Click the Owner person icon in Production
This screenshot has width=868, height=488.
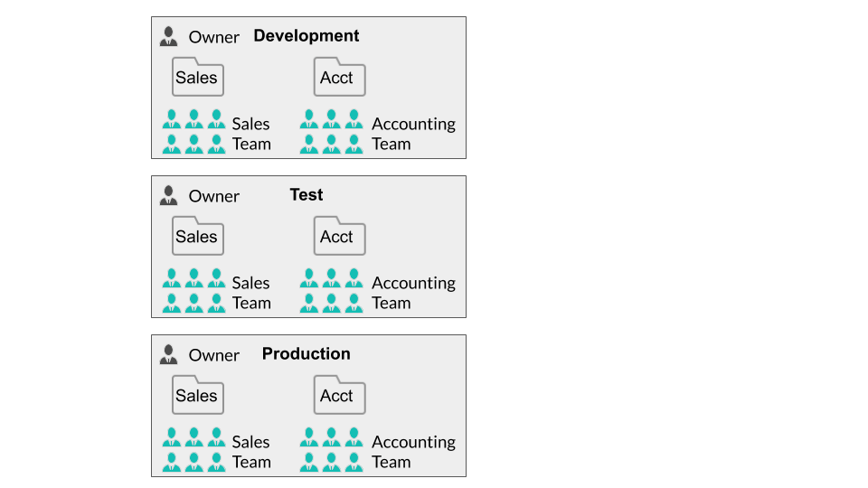pos(168,354)
